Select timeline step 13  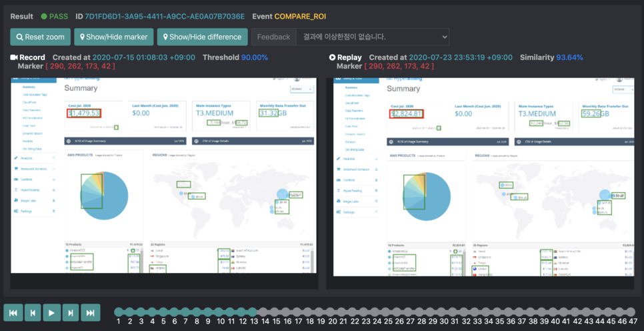(253, 312)
